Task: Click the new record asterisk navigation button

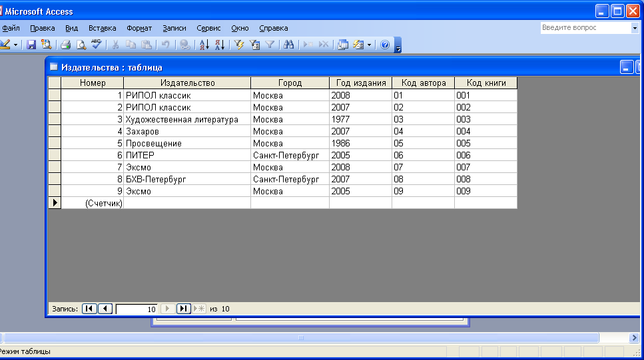Action: (x=199, y=309)
